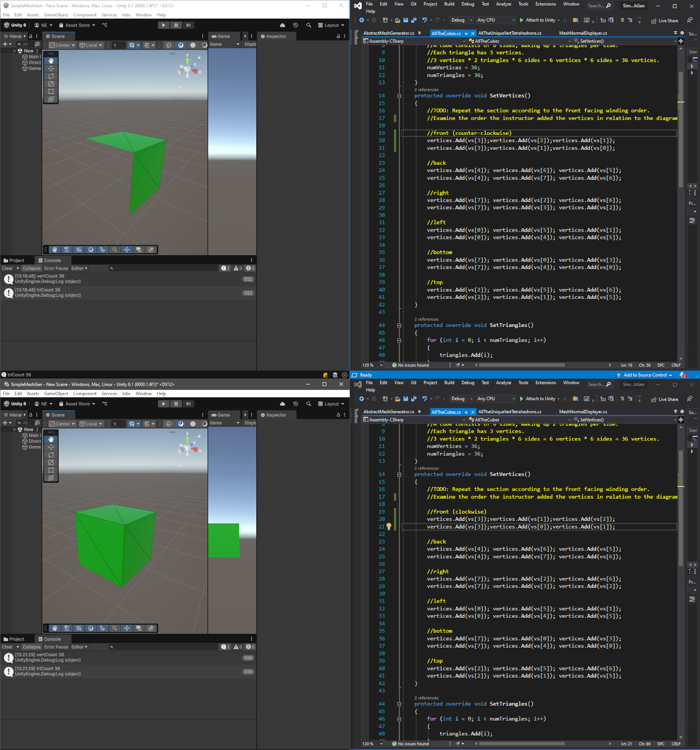Open the Center pivot dropdown in top Unity scene
This screenshot has width=700, height=750.
pyautogui.click(x=62, y=45)
